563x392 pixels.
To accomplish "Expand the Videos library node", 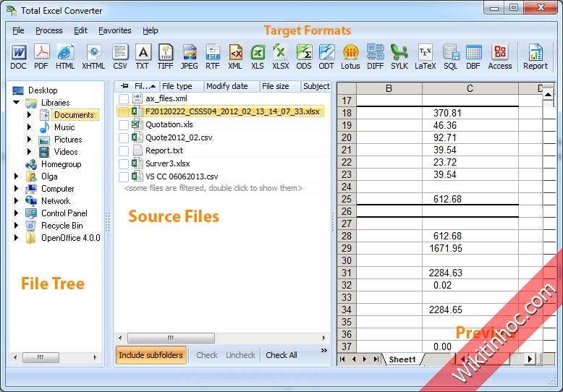I will tap(30, 151).
